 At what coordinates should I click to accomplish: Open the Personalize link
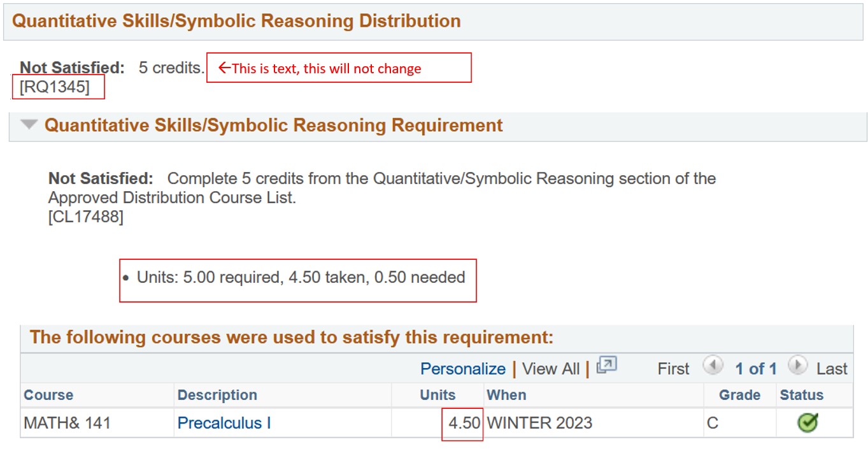coord(463,369)
